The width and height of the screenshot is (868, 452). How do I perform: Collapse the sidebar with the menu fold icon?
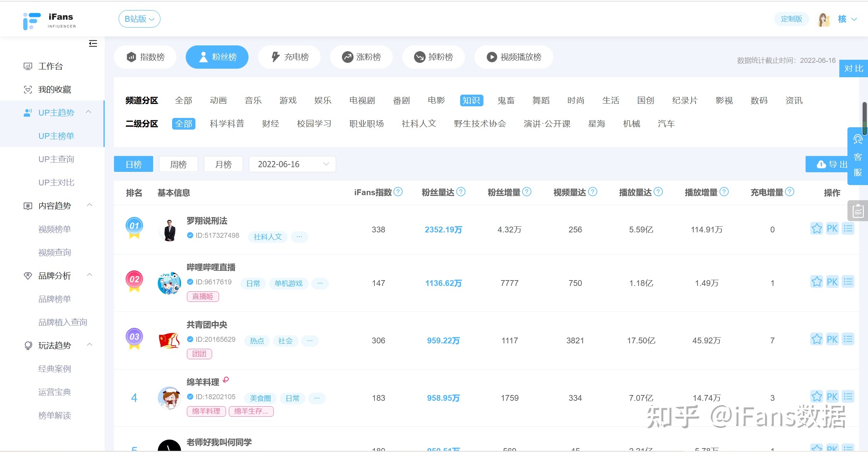(x=93, y=43)
